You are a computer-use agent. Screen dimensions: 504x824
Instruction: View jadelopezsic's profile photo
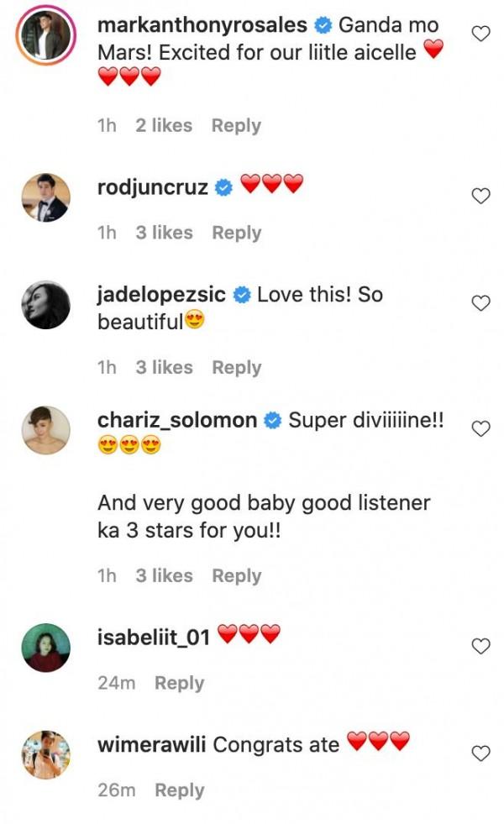click(46, 304)
